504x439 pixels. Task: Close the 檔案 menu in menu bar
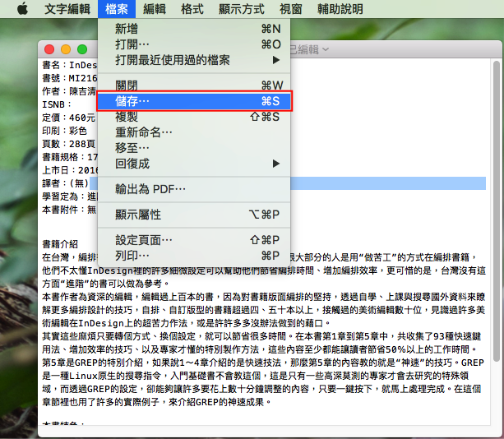click(x=117, y=9)
